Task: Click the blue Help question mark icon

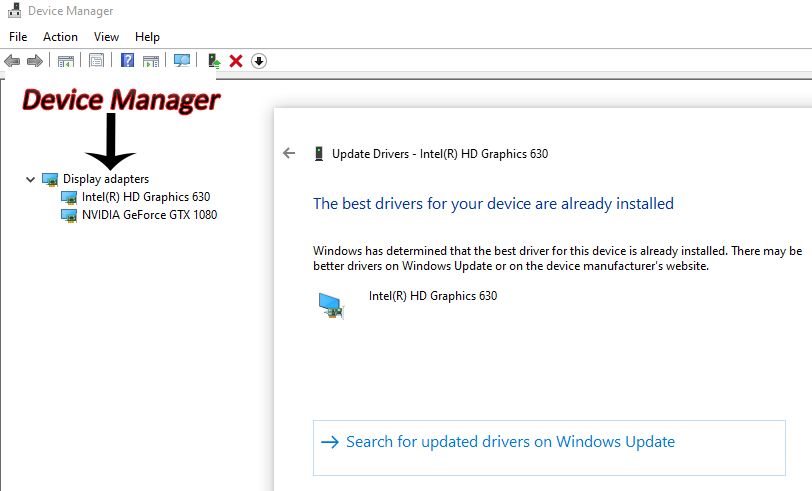Action: pos(127,61)
